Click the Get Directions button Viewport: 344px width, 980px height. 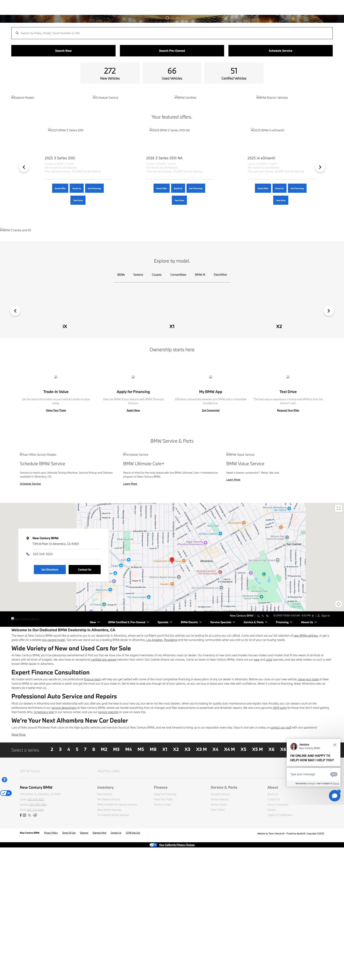[50, 569]
